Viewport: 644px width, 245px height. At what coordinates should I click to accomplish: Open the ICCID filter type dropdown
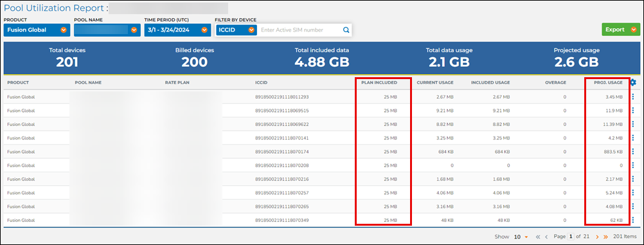pyautogui.click(x=237, y=30)
